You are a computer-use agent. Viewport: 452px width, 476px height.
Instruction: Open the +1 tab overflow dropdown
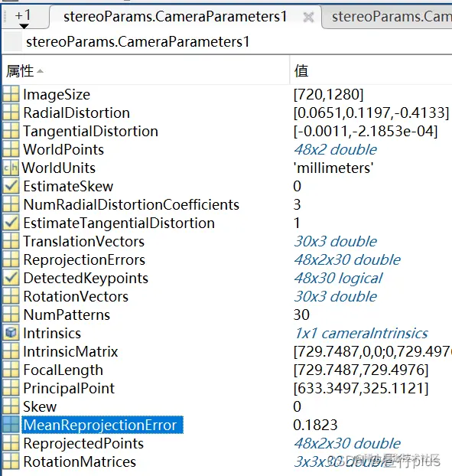23,18
